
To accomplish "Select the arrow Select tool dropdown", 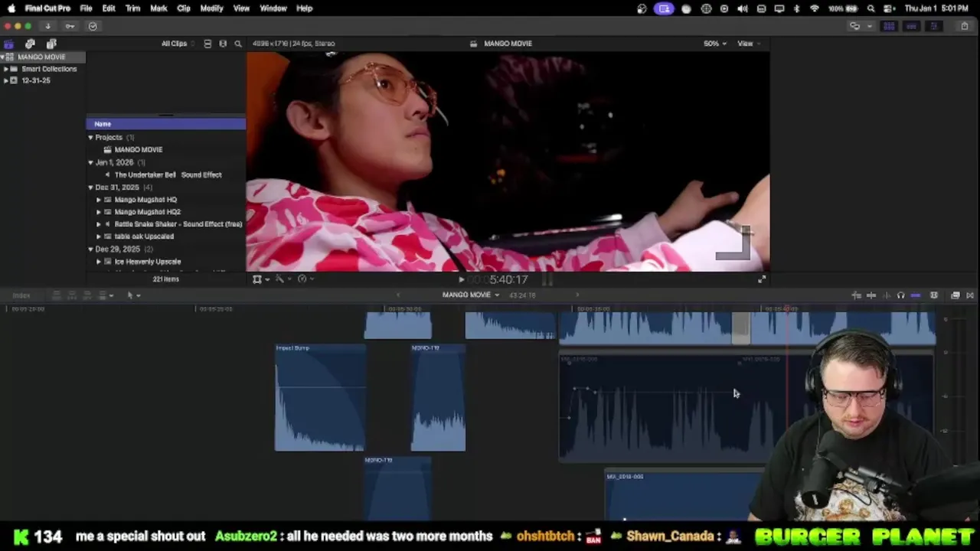I will click(x=133, y=295).
